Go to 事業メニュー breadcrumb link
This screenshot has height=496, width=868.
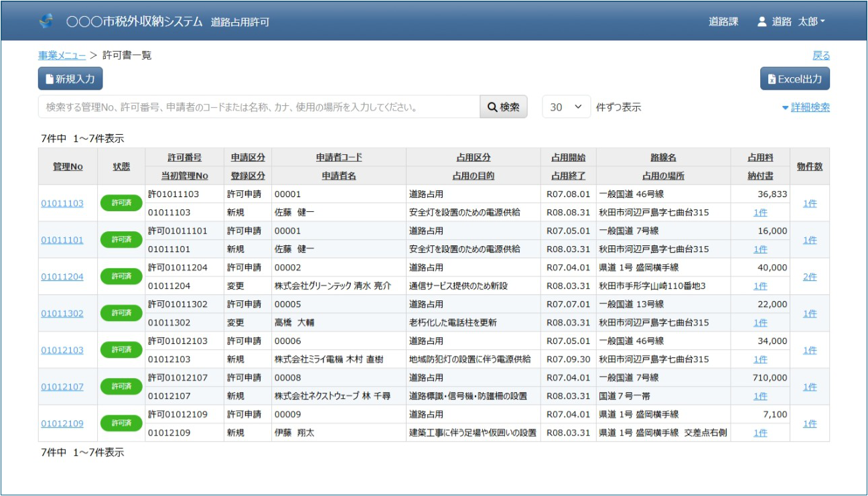[x=62, y=56]
